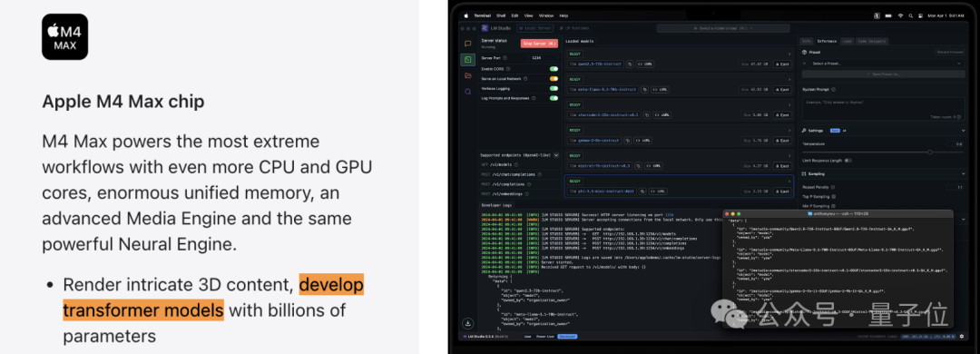Open the Shell menu in the menu bar
This screenshot has width=980, height=354.
click(501, 15)
